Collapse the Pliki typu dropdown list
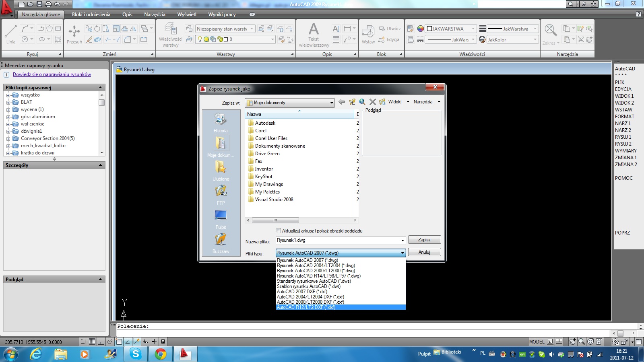Viewport: 644px width, 362px height. (x=402, y=253)
